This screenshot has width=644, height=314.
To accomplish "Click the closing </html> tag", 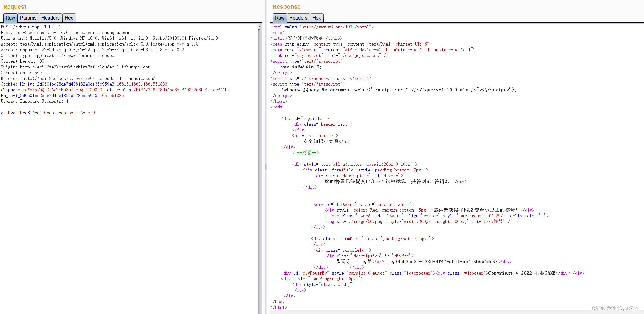I will pos(279,307).
